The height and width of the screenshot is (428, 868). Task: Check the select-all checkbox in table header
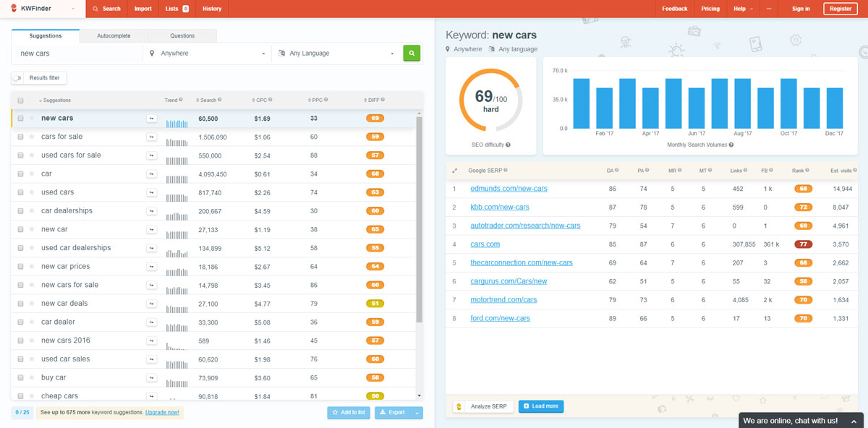[x=20, y=100]
